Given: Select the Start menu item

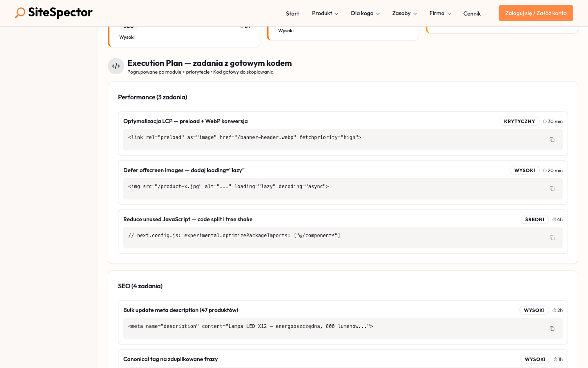Looking at the screenshot, I should tap(292, 13).
